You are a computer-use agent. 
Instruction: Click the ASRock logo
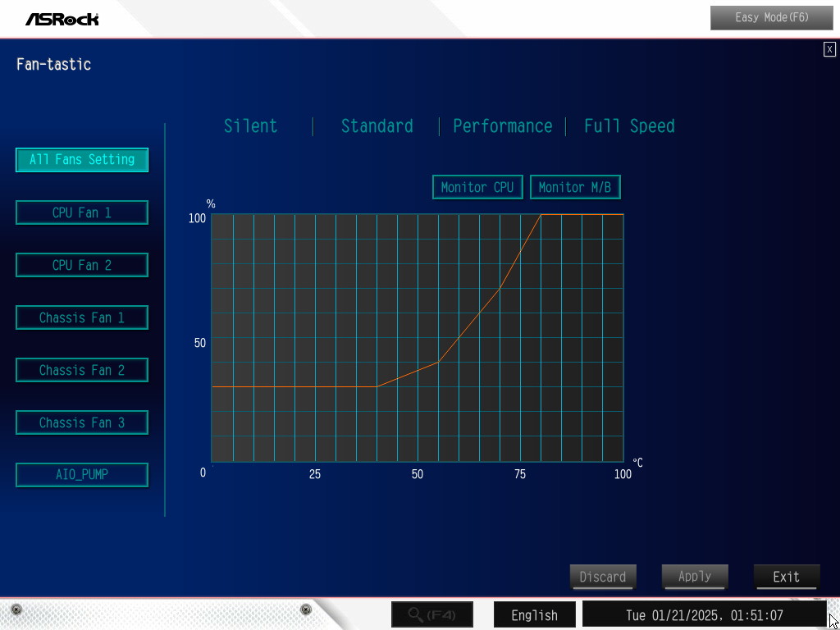pyautogui.click(x=62, y=20)
